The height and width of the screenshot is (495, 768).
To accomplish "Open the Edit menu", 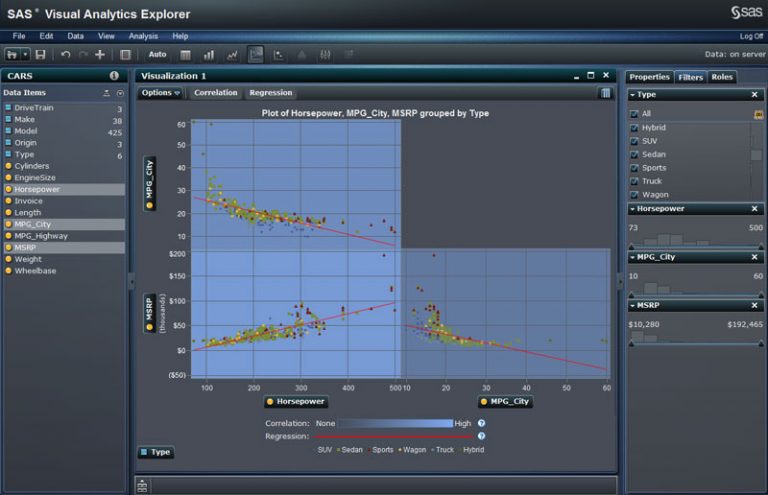I will tap(46, 36).
